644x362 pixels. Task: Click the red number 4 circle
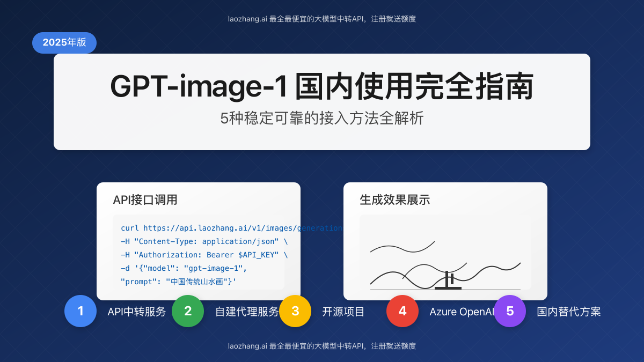pos(402,311)
